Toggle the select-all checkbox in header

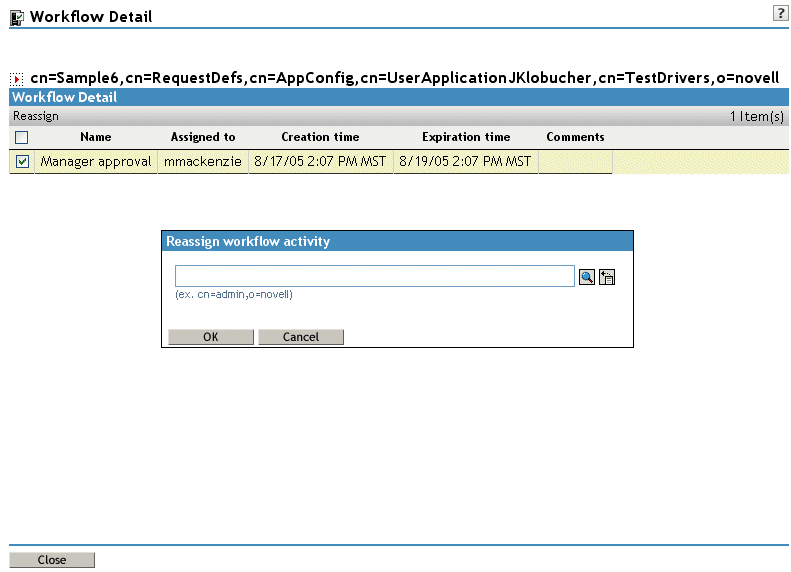(x=22, y=137)
